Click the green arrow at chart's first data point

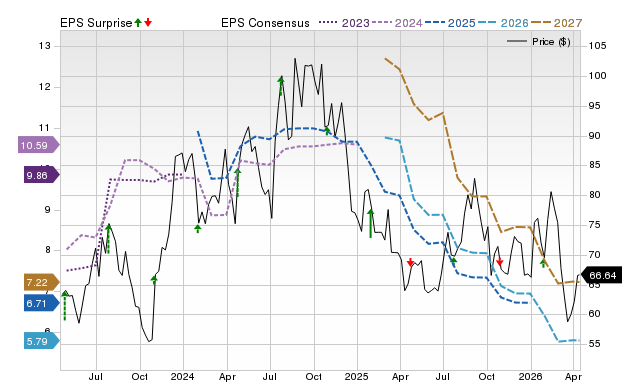65,305
